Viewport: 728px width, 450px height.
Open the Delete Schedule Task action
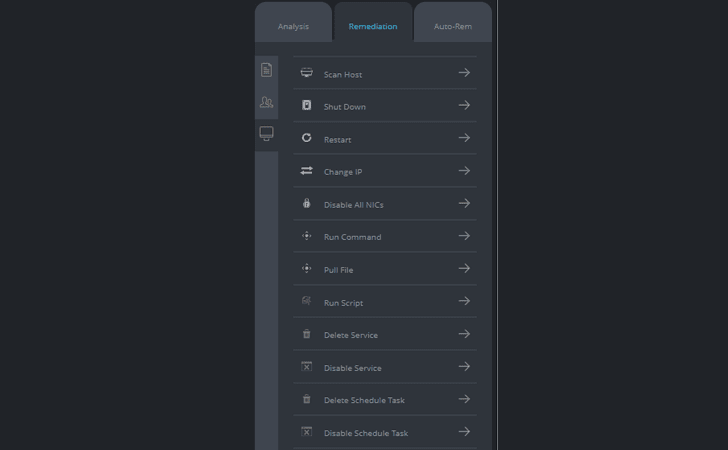click(385, 399)
